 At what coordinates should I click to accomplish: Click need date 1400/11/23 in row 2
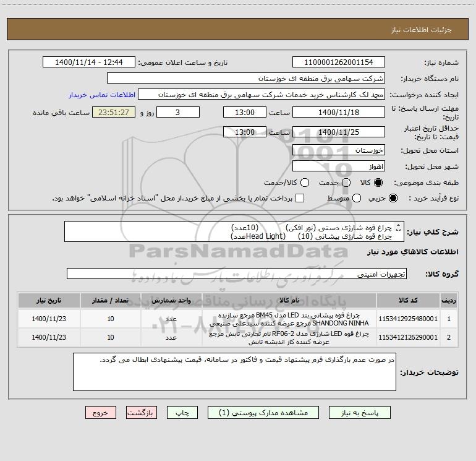pos(49,337)
